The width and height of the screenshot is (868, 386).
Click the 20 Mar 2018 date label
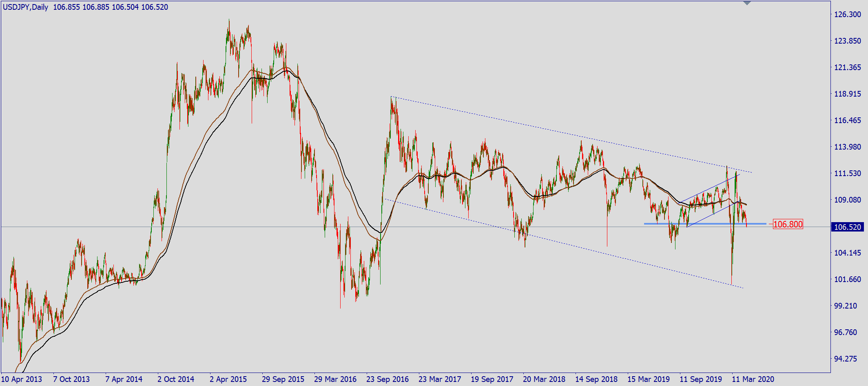544,379
